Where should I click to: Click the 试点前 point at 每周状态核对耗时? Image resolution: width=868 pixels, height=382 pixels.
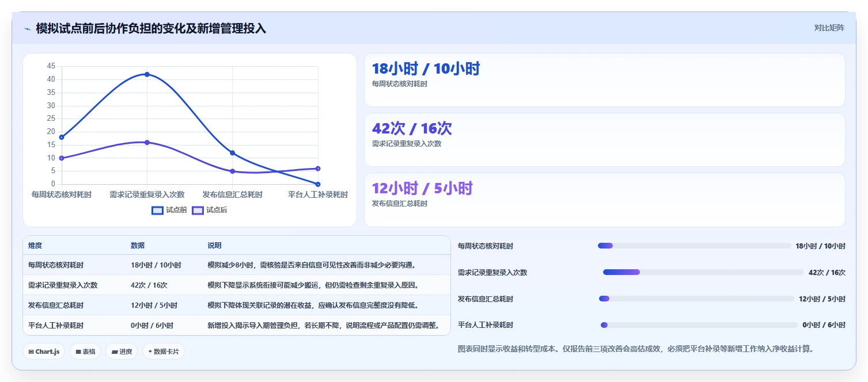click(x=62, y=137)
